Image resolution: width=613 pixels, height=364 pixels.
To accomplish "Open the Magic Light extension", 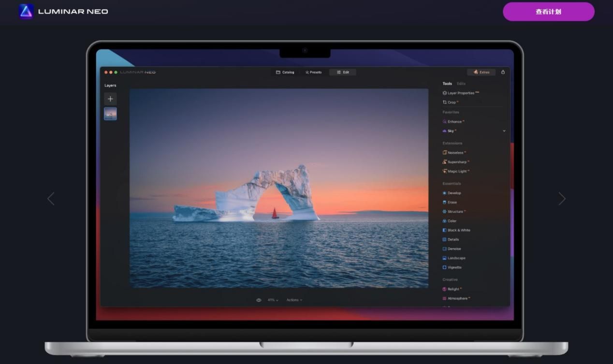I will [456, 171].
